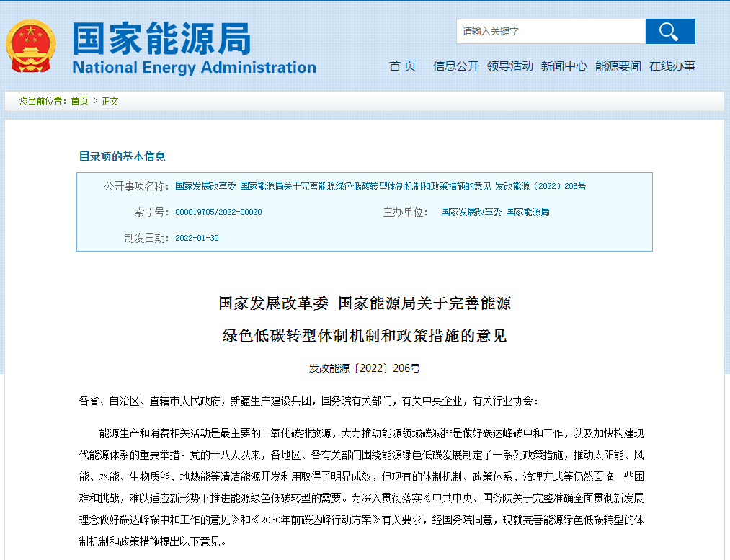The height and width of the screenshot is (560, 730).
Task: Open the 信息公开 navigation item
Action: [455, 66]
